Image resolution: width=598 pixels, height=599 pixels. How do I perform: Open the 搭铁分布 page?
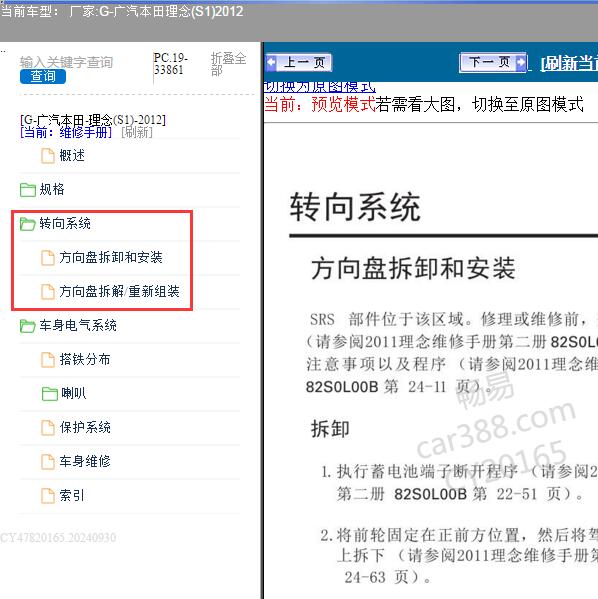[x=85, y=359]
